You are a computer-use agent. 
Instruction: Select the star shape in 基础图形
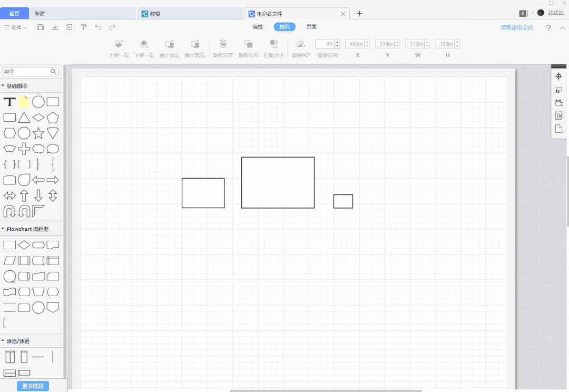pos(38,133)
